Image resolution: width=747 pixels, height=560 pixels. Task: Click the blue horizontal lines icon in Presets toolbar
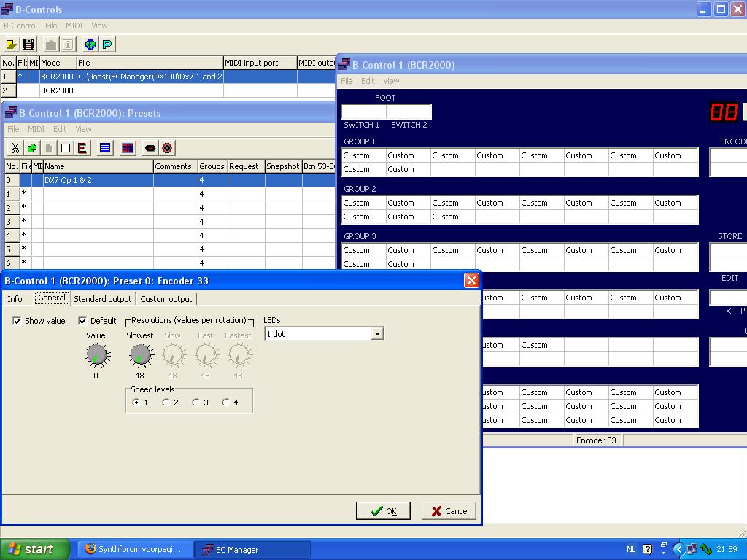[105, 148]
